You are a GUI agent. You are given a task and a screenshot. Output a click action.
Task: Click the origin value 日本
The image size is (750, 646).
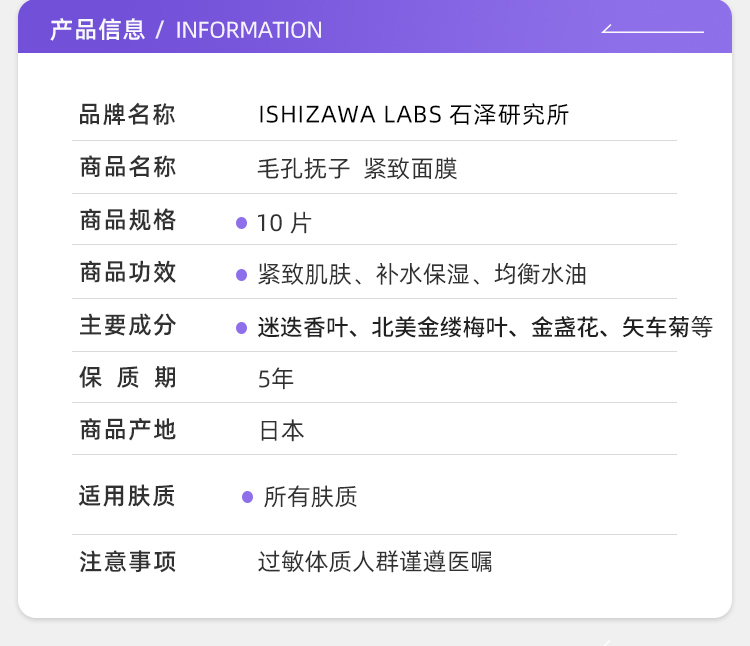coord(281,431)
